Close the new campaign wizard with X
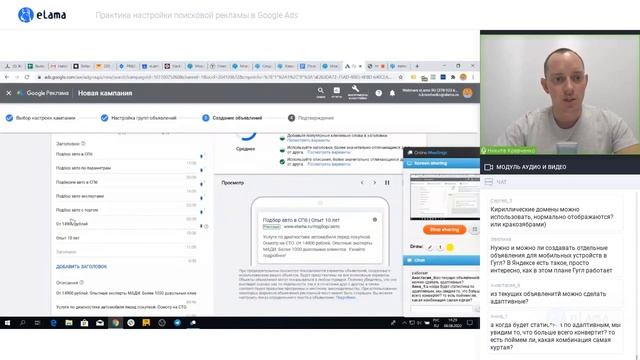This screenshot has width=640, height=360. pos(9,93)
